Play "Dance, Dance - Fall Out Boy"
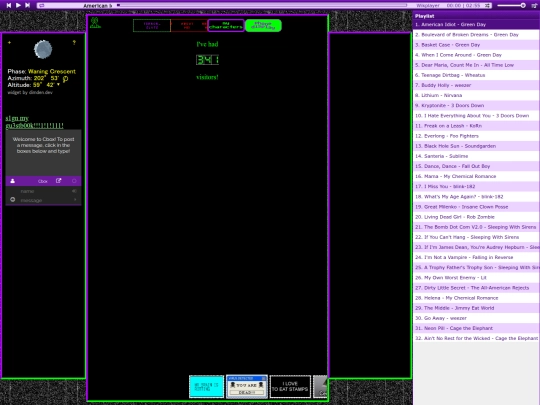Viewport: 540px width, 405px height. [476, 166]
